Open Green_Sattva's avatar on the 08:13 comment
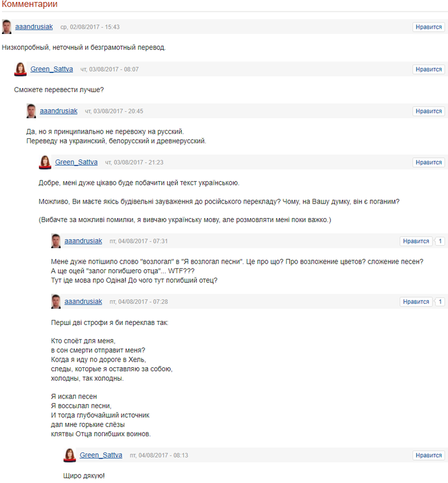This screenshot has width=448, height=483. coord(70,455)
